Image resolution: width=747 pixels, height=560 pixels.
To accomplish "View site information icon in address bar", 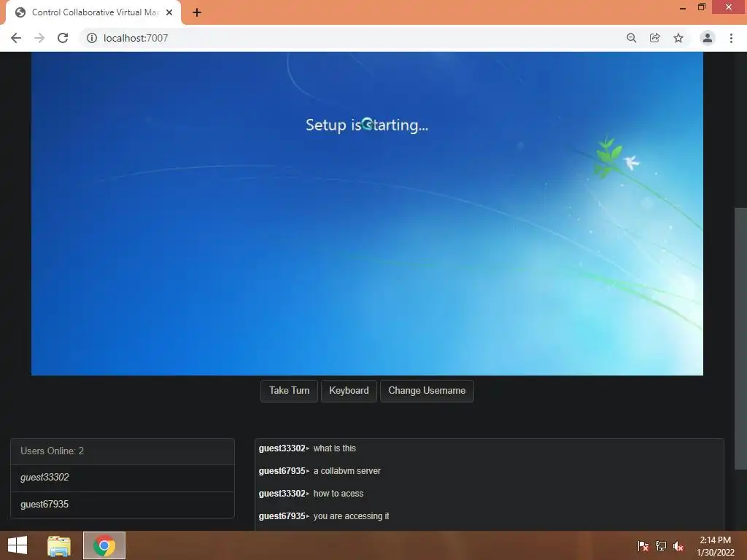I will (x=91, y=38).
